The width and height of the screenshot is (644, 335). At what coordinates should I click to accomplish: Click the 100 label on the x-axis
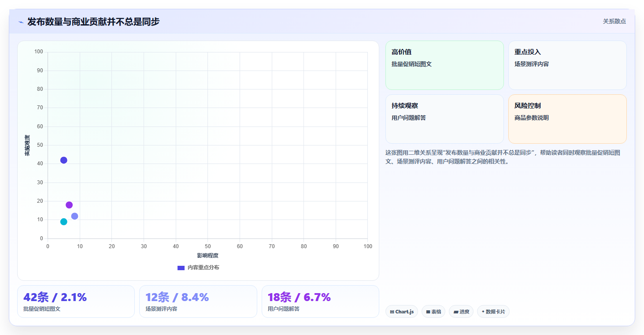click(367, 246)
